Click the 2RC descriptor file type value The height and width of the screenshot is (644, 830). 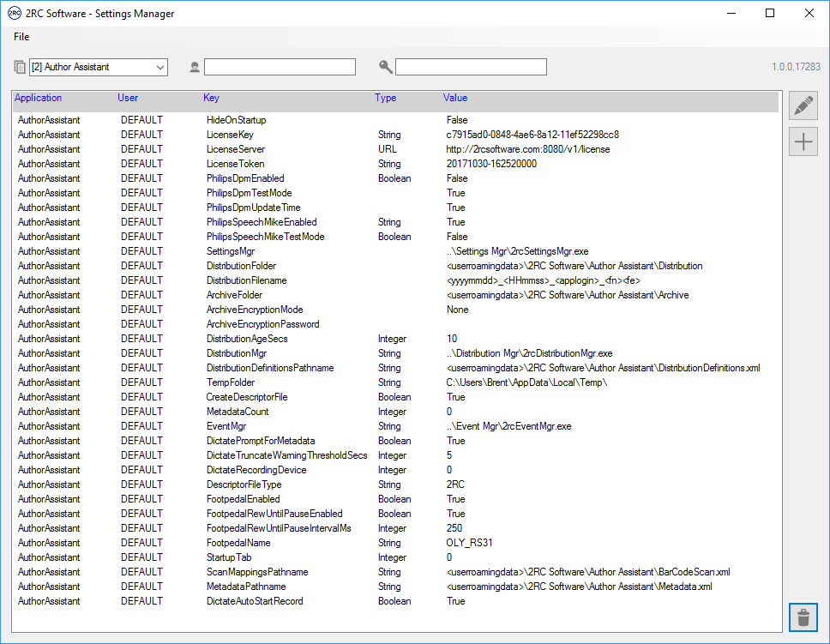[x=455, y=484]
